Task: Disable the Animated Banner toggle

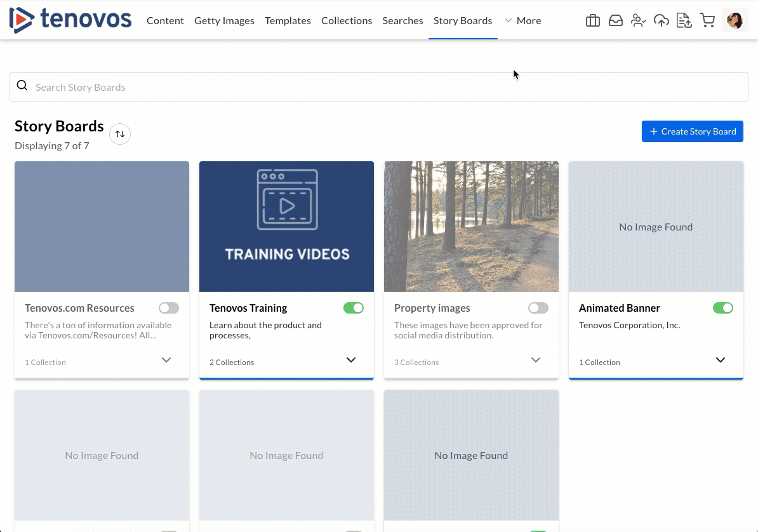Action: 722,308
